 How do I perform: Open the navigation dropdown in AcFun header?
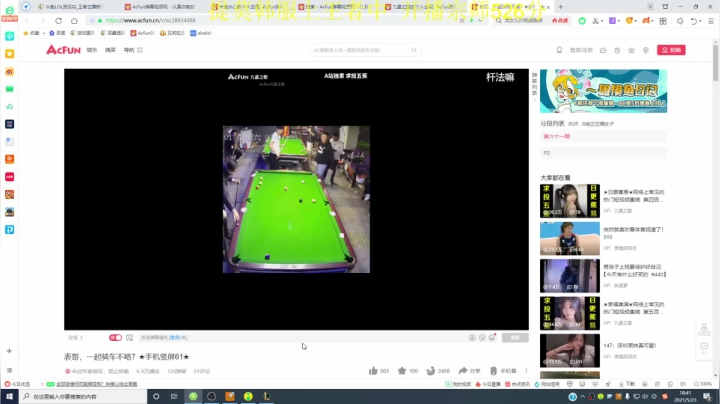click(x=133, y=50)
